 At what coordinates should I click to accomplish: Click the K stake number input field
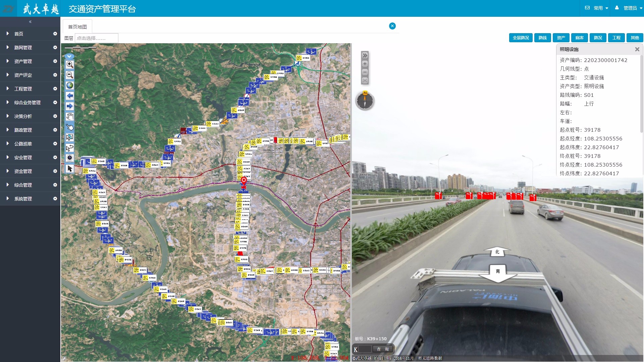click(365, 349)
